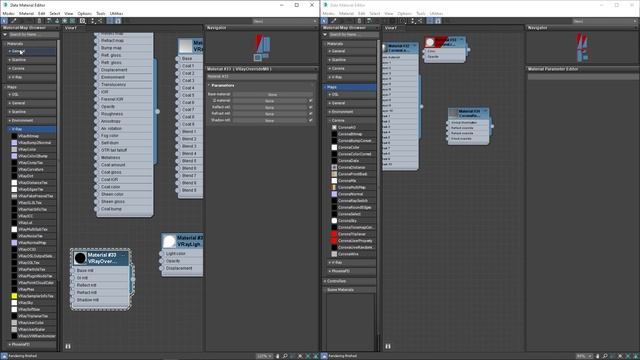Toggle the Refract mtl checkbox
Viewport: 640px width, 360px height.
pyautogui.click(x=311, y=114)
